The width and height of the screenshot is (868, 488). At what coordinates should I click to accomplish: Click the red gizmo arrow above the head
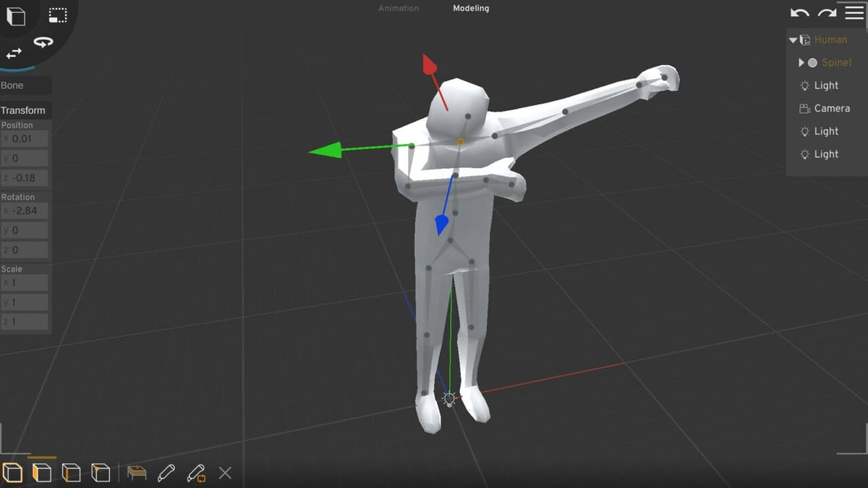click(x=430, y=65)
